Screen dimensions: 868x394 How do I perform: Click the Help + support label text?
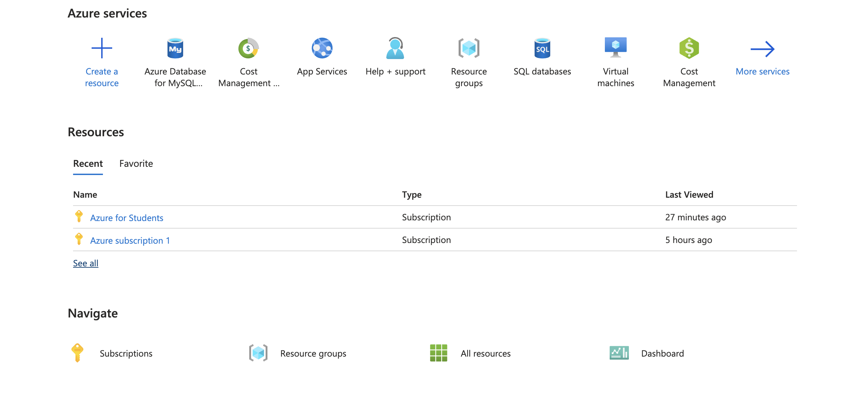point(395,71)
